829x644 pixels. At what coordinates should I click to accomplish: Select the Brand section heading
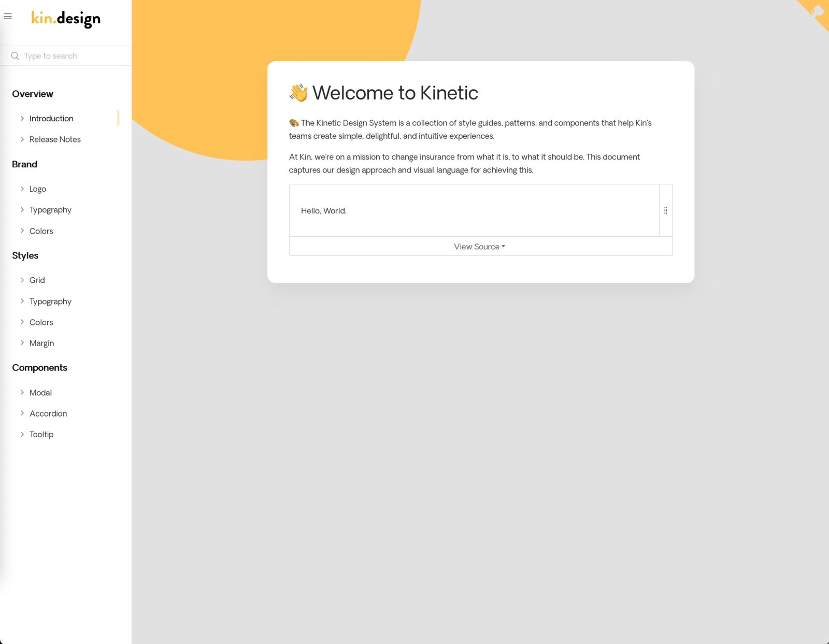25,164
